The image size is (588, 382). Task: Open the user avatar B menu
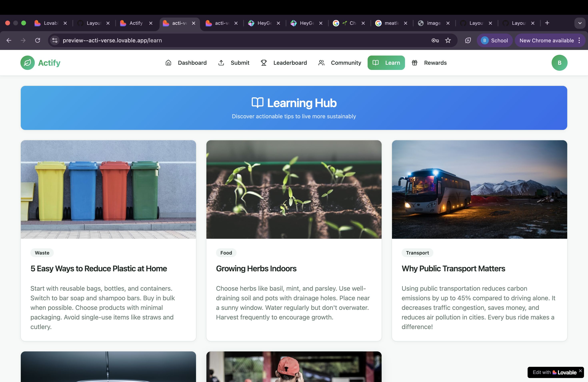click(559, 63)
